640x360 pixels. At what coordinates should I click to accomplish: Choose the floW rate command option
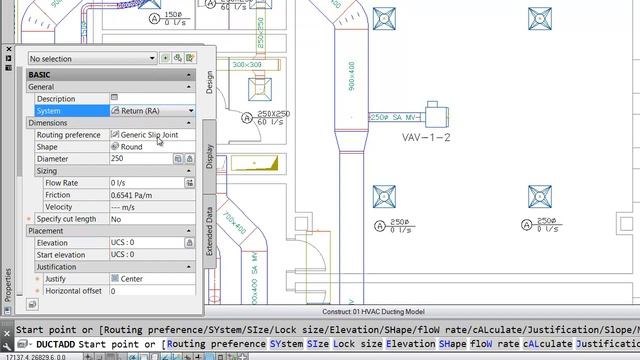pos(494,344)
